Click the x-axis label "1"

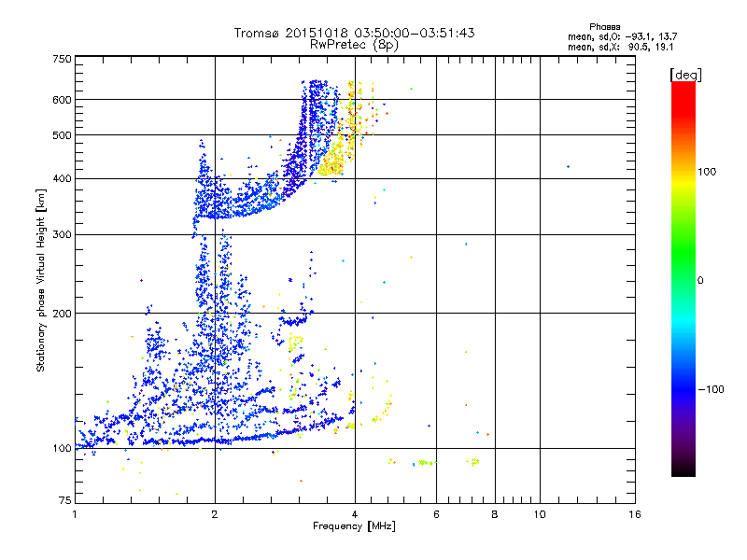[76, 514]
